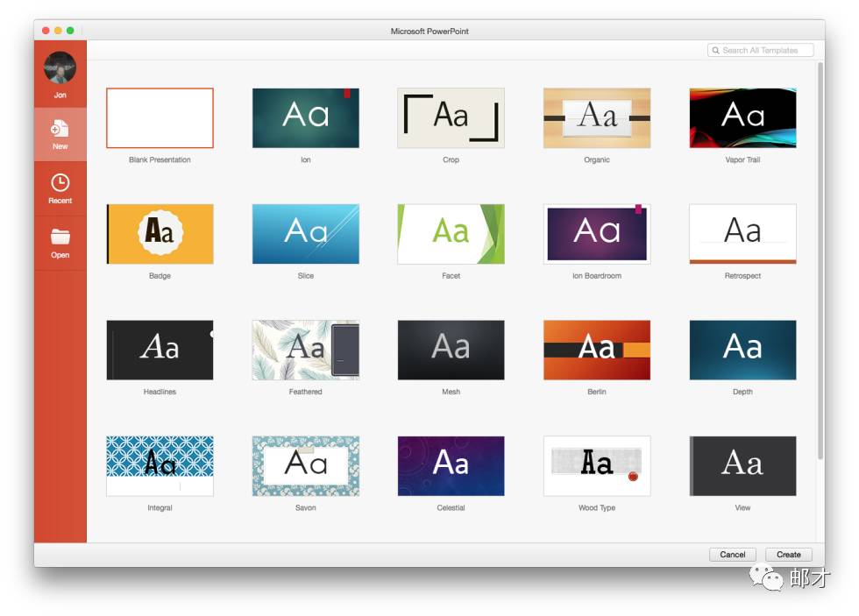Choose the Ion template thumbnail
The height and width of the screenshot is (616, 859).
click(305, 118)
